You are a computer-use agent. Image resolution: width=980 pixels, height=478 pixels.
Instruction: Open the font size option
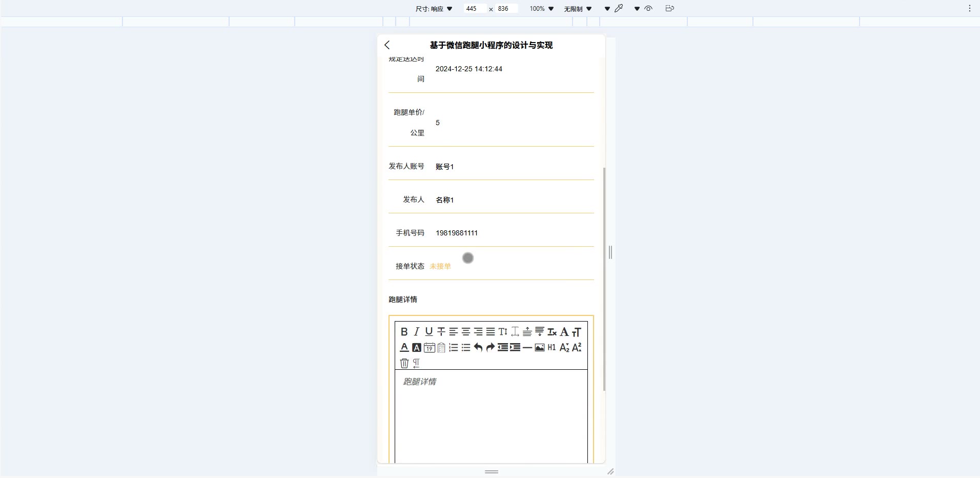[577, 332]
